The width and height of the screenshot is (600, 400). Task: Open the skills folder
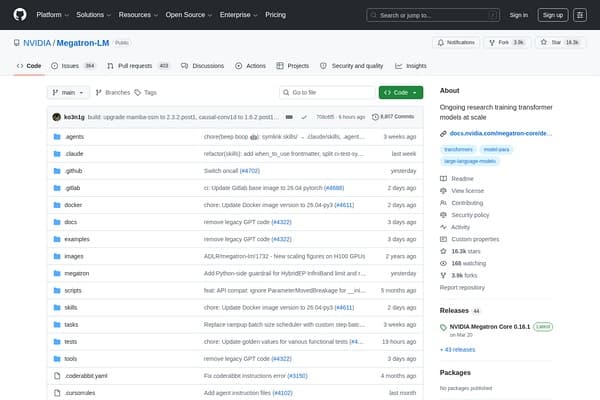point(71,308)
